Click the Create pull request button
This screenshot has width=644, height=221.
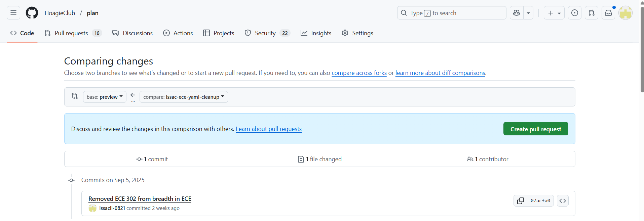[x=536, y=129]
